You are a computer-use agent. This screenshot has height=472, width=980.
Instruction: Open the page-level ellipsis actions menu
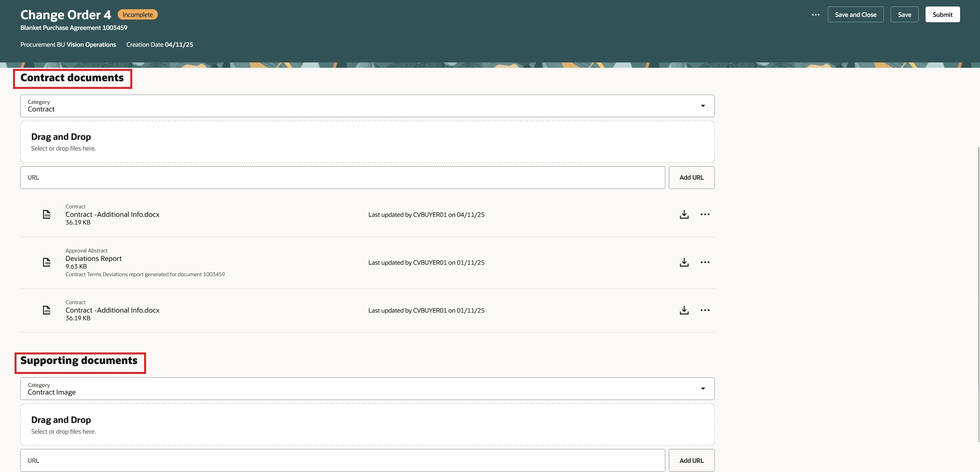point(816,14)
